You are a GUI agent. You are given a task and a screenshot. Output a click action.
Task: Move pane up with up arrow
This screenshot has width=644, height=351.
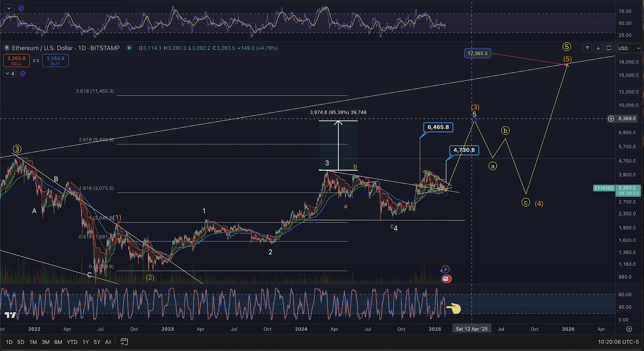[587, 48]
